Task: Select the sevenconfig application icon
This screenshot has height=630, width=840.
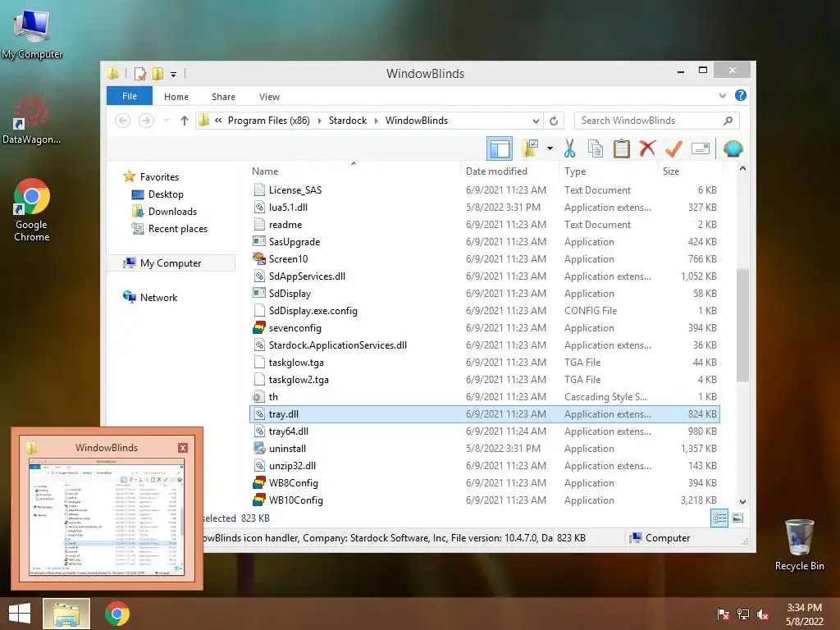Action: [259, 328]
